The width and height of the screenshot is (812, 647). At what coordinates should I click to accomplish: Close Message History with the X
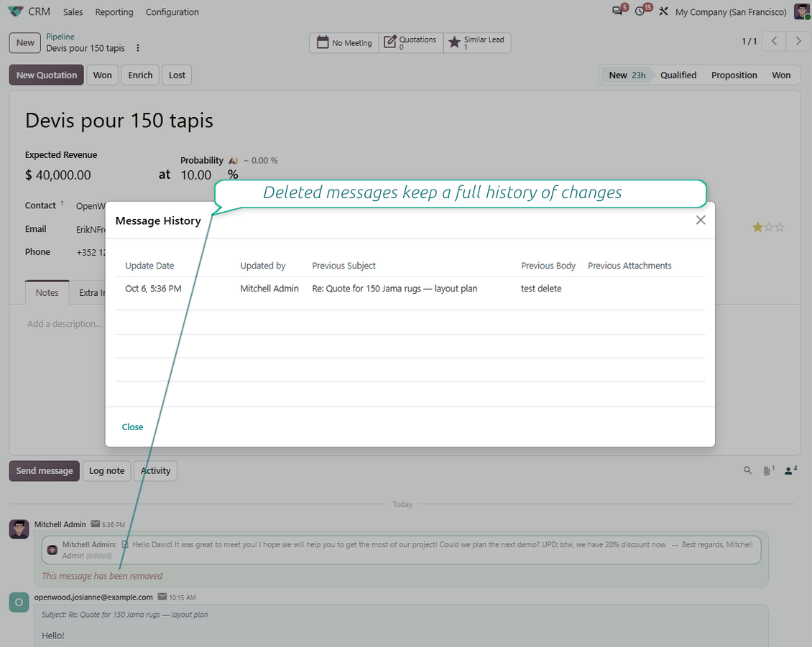pyautogui.click(x=701, y=220)
